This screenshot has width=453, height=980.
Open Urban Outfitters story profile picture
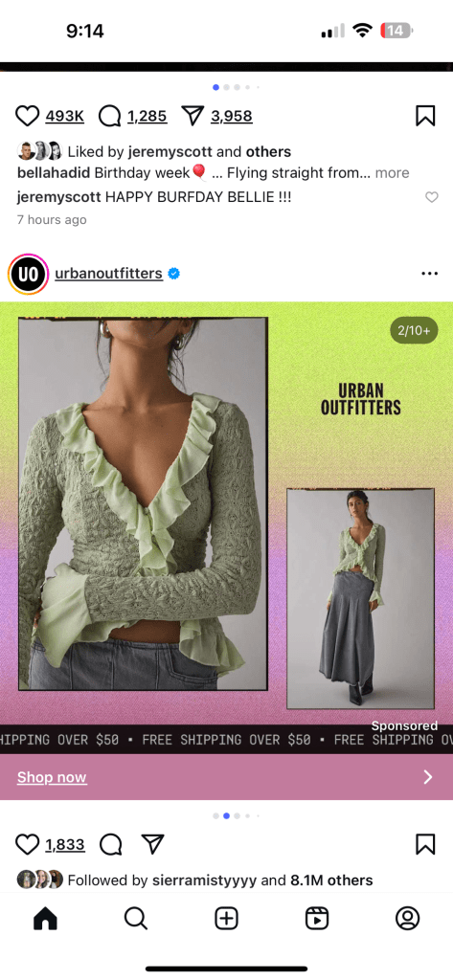(x=28, y=274)
